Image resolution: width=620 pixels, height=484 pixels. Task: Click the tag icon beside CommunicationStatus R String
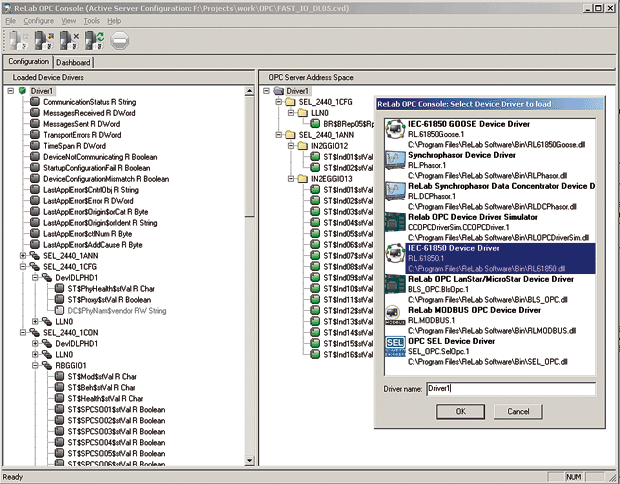click(x=35, y=102)
